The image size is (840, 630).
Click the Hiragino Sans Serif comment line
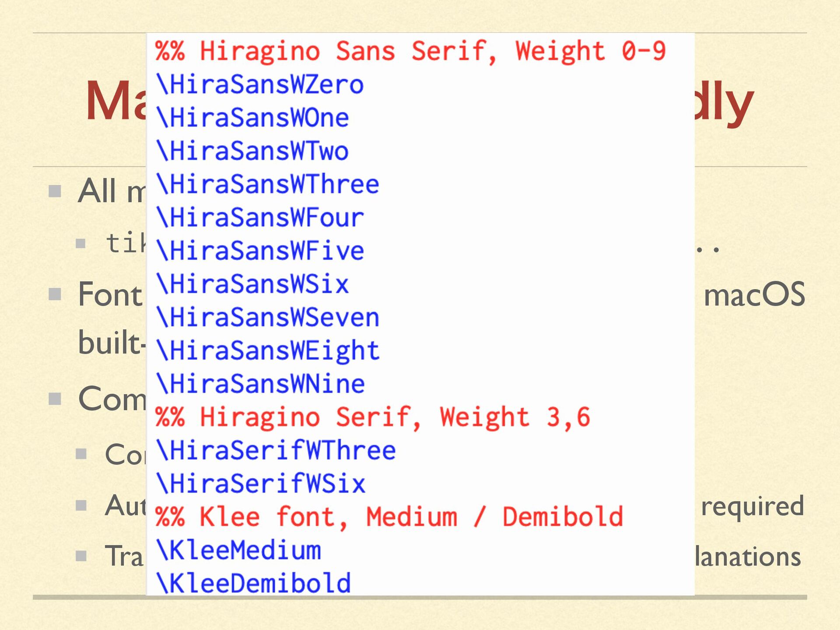410,51
